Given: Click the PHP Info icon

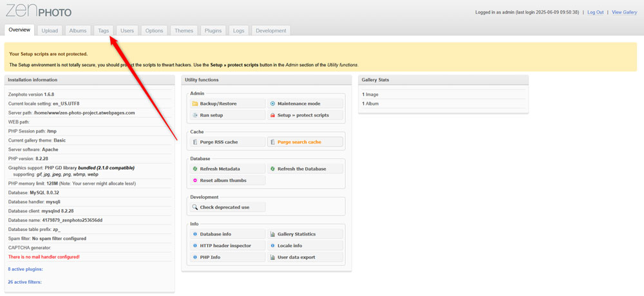Looking at the screenshot, I should [195, 257].
